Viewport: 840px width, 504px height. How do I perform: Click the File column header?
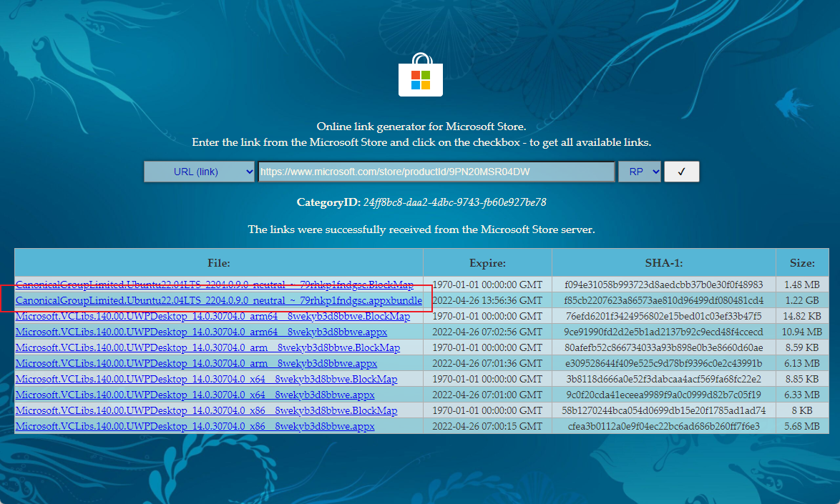(218, 262)
